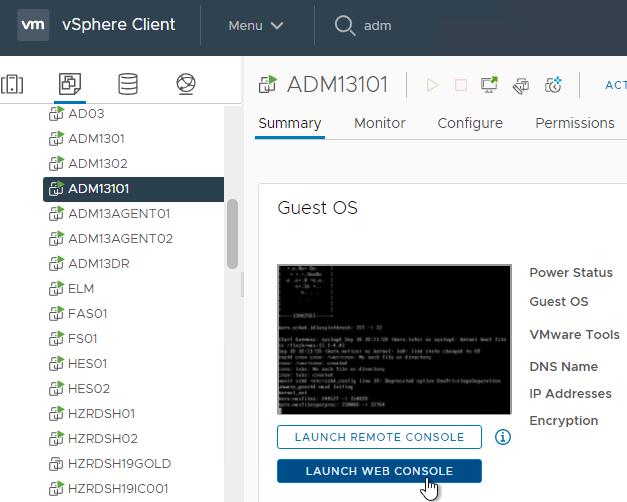Select the VMs and Templates view icon
Viewport: 627px width, 502px height.
pos(70,84)
